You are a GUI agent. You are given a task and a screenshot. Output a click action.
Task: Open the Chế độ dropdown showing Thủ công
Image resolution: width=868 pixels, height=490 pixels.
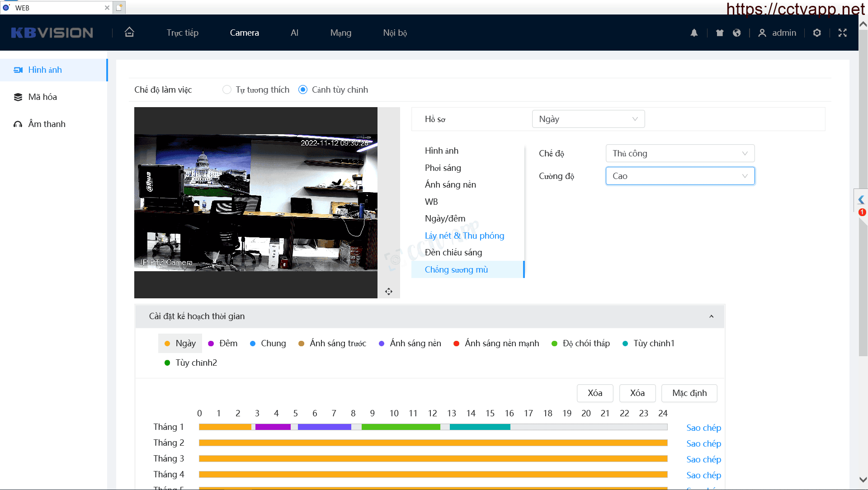(x=679, y=154)
